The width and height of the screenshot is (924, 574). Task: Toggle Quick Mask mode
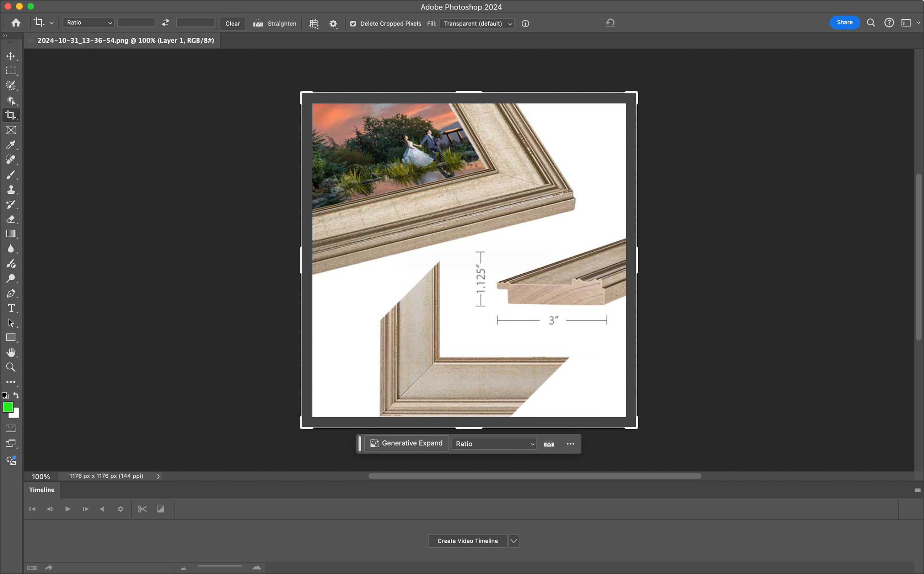point(11,428)
